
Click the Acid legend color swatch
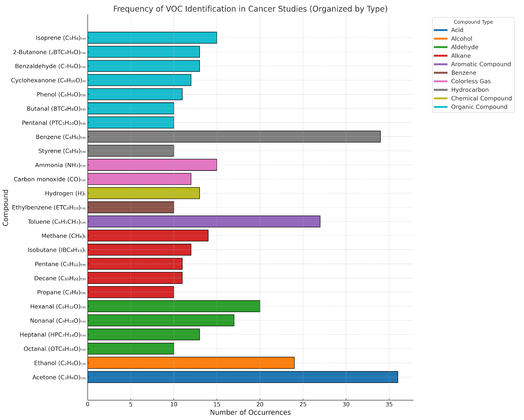tap(440, 30)
